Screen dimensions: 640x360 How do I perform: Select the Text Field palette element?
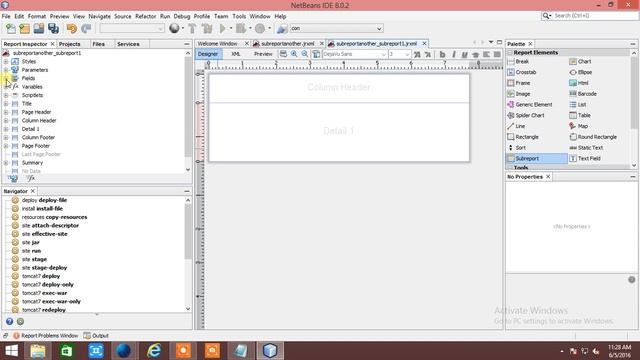click(x=598, y=158)
